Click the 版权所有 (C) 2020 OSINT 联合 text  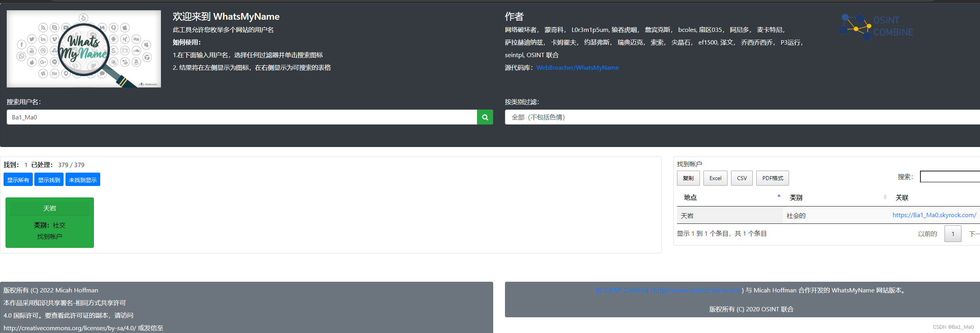tap(751, 309)
